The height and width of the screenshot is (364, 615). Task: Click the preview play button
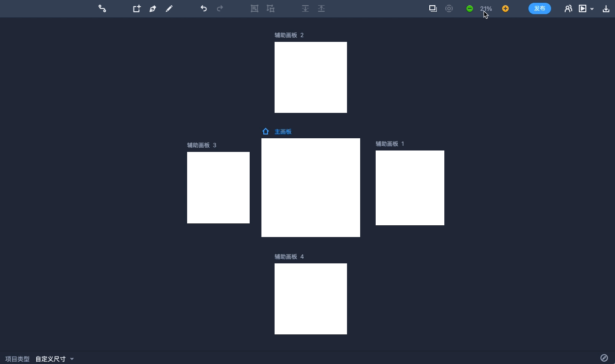pyautogui.click(x=583, y=8)
